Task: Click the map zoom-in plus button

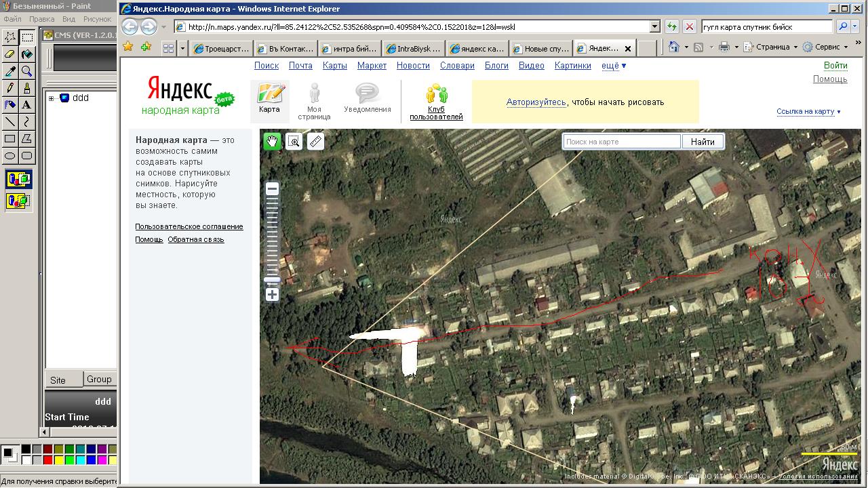Action: (x=272, y=295)
